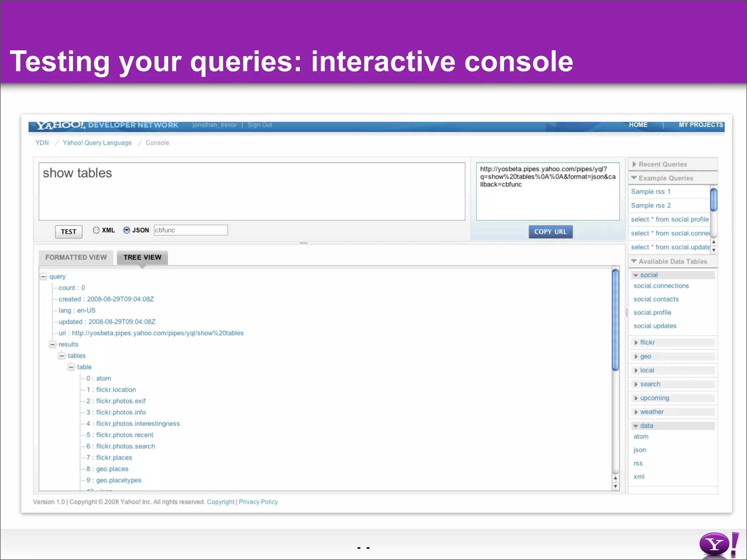The height and width of the screenshot is (560, 747).
Task: Click the query text area with show tables
Action: tap(252, 191)
